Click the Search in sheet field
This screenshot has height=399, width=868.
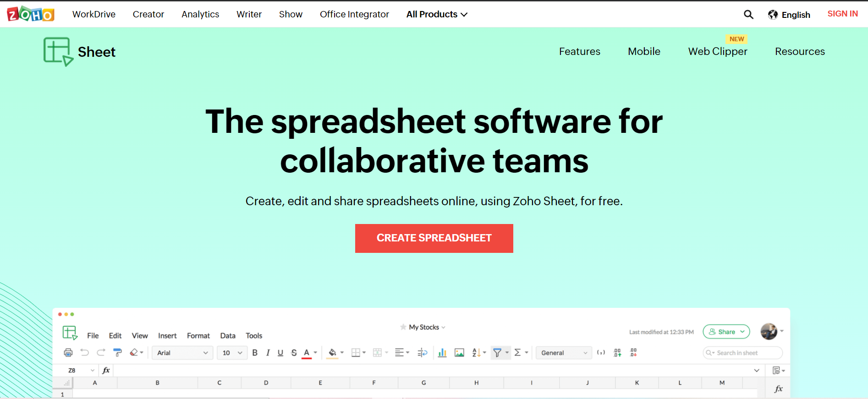point(742,353)
